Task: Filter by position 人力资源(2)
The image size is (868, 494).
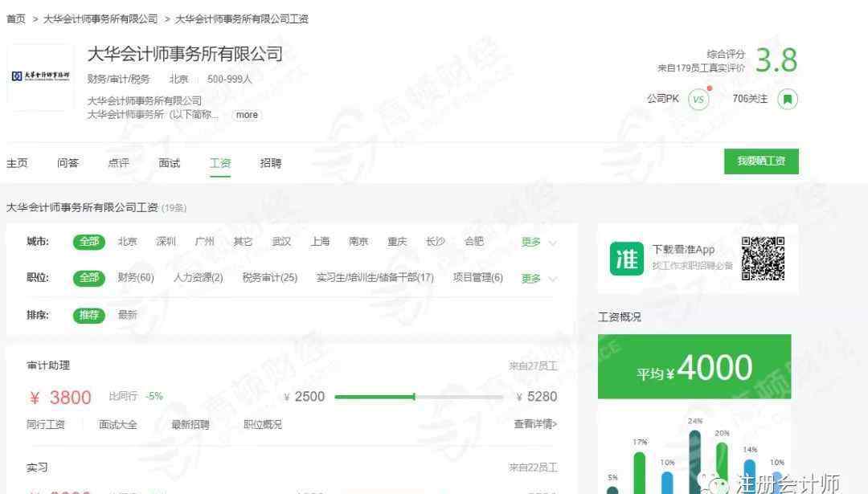Action: (x=199, y=278)
